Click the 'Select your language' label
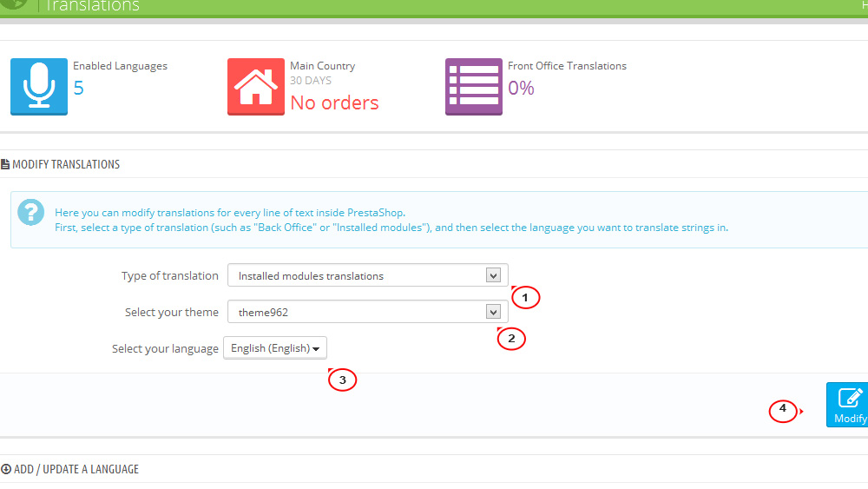Screen dimensions: 868x489 coord(165,349)
